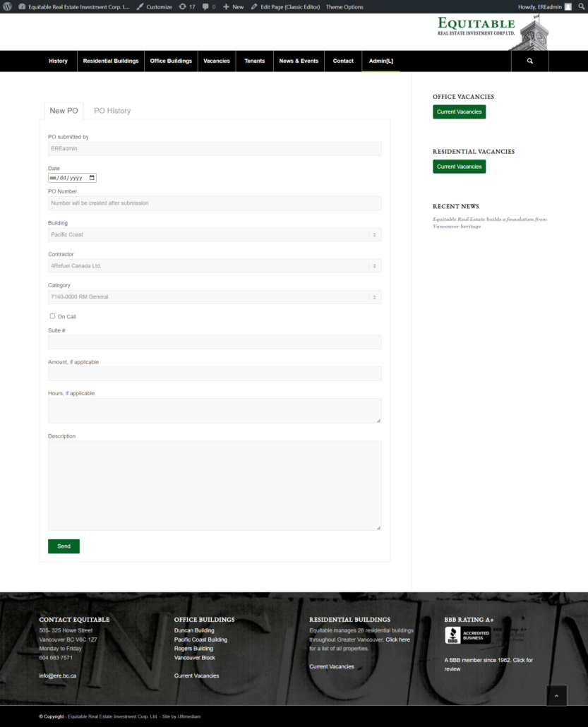Click the admin bar search magnifier
The image size is (588, 727).
point(580,6)
